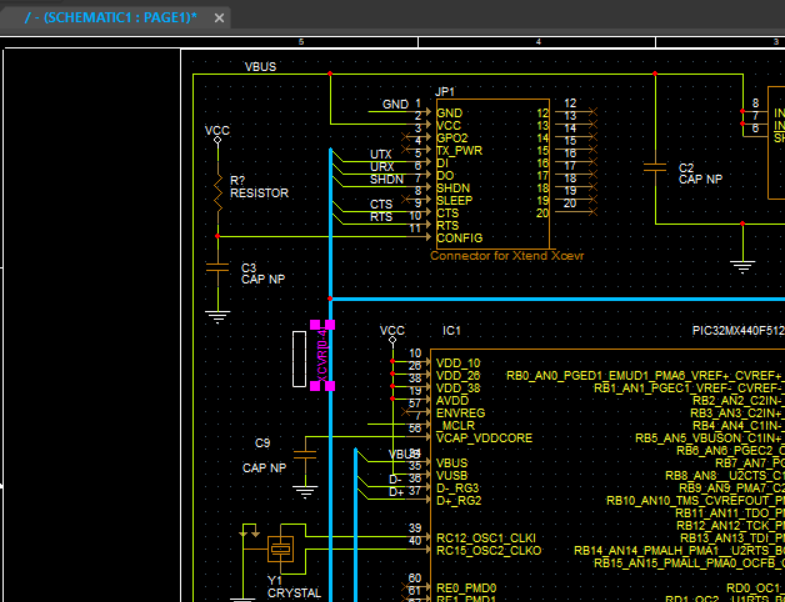Image resolution: width=785 pixels, height=602 pixels.
Task: Click the VUSB pin name on IC1
Action: point(452,476)
